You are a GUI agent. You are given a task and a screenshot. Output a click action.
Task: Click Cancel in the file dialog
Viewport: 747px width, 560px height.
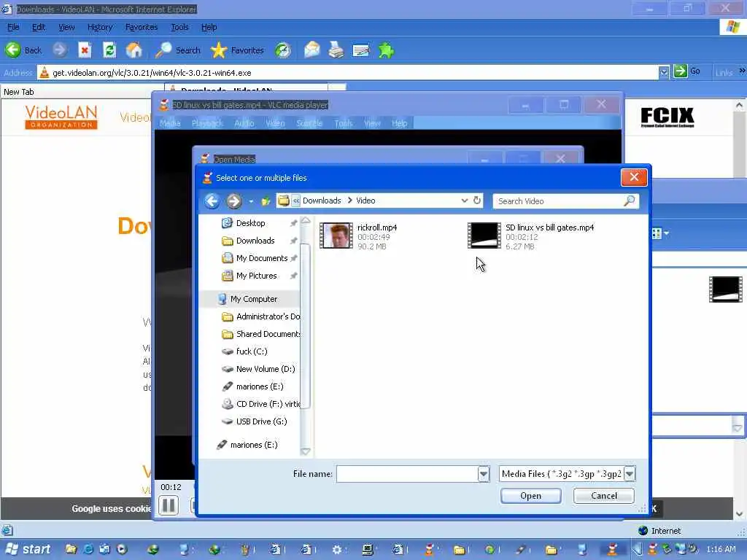603,496
